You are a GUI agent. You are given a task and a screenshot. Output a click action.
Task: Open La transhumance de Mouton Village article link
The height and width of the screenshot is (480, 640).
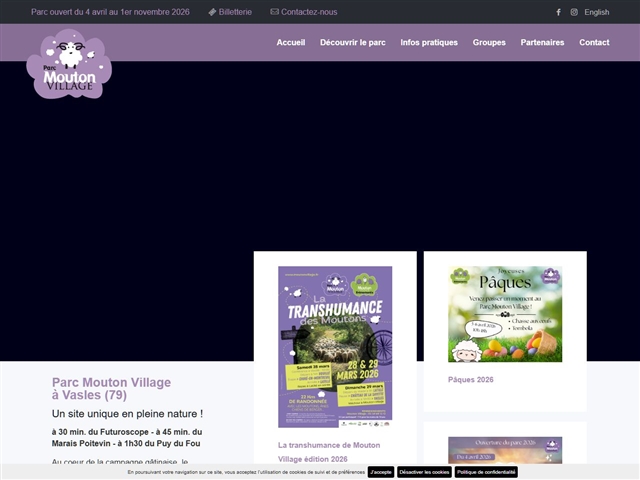coord(328,452)
